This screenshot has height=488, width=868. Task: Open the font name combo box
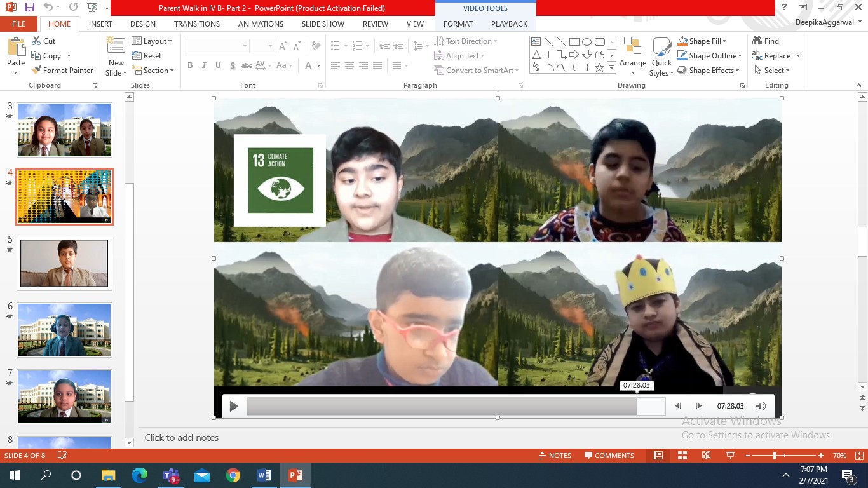point(216,46)
